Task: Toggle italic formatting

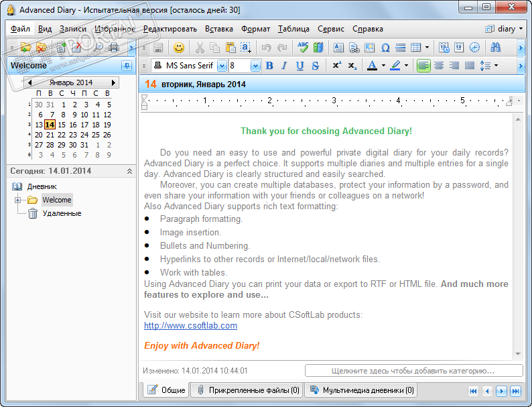Action: 285,66
